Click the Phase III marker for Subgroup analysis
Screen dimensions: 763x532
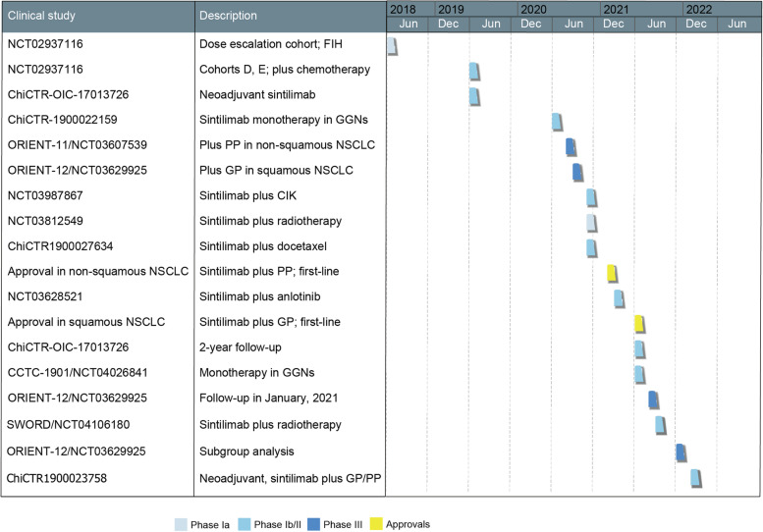pyautogui.click(x=681, y=452)
